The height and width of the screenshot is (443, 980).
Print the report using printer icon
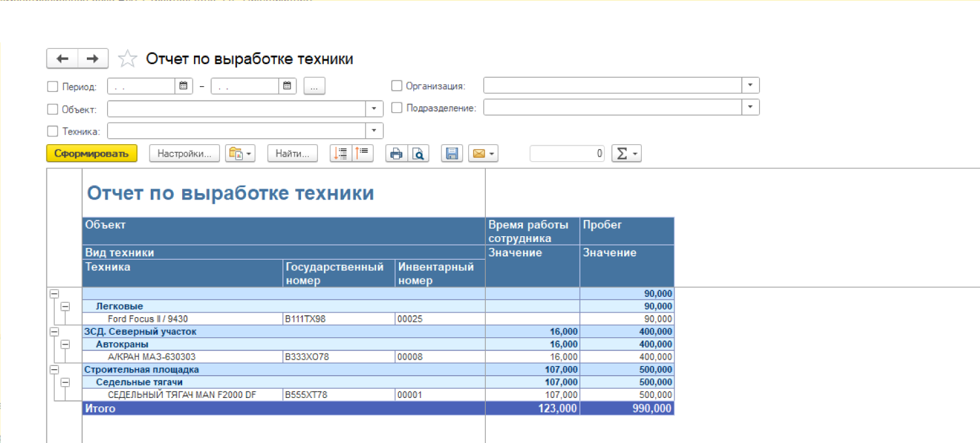(x=396, y=153)
